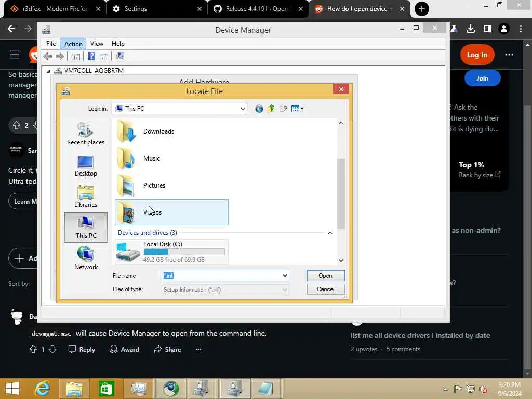Select Network in the places bar
Image resolution: width=532 pixels, height=399 pixels.
(86, 258)
